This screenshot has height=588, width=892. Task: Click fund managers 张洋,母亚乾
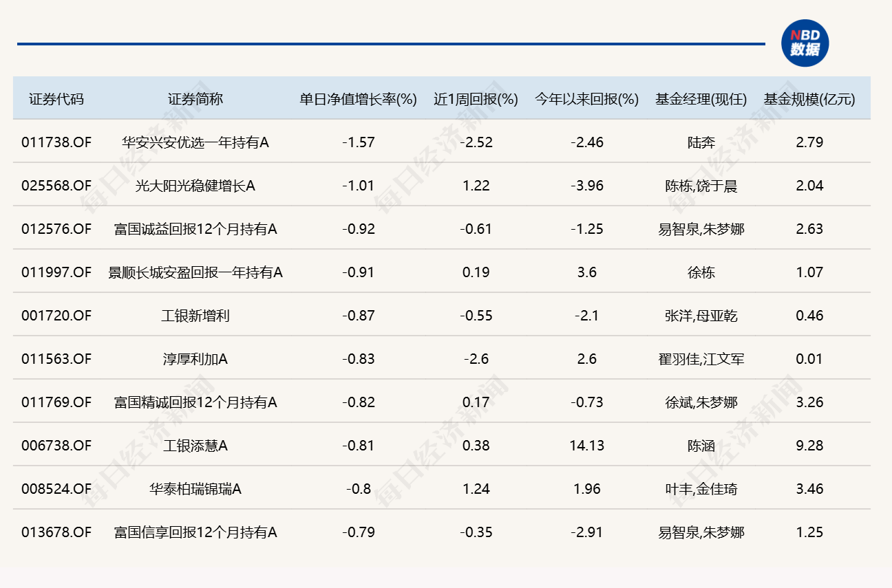pyautogui.click(x=701, y=316)
